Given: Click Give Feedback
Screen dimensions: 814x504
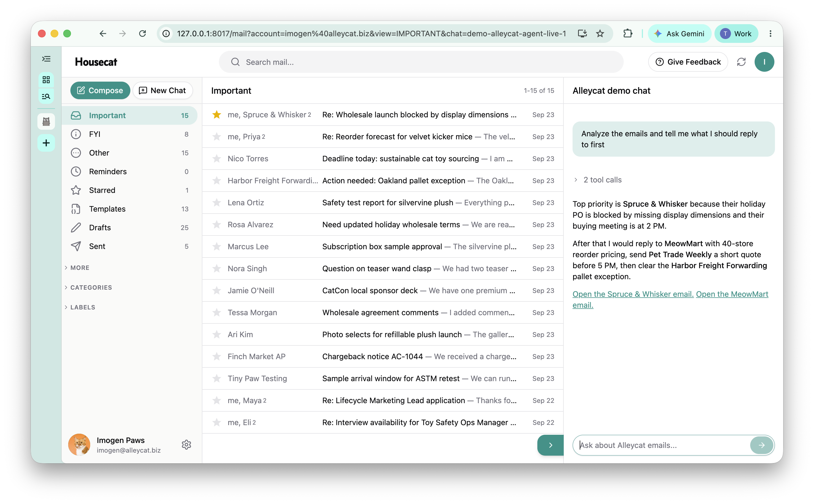Looking at the screenshot, I should point(687,62).
